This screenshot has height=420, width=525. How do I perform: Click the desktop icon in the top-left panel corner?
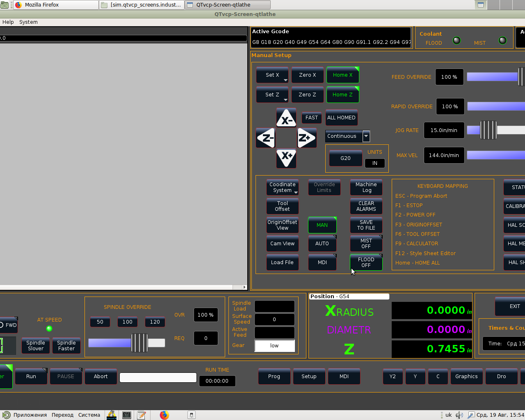pos(5,5)
